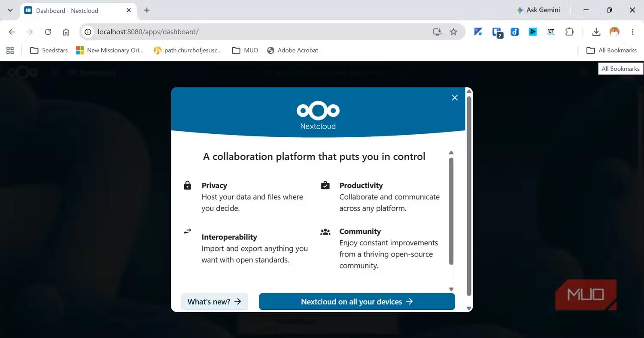The height and width of the screenshot is (338, 644).
Task: Expand the All Bookmarks folder
Action: [x=611, y=50]
